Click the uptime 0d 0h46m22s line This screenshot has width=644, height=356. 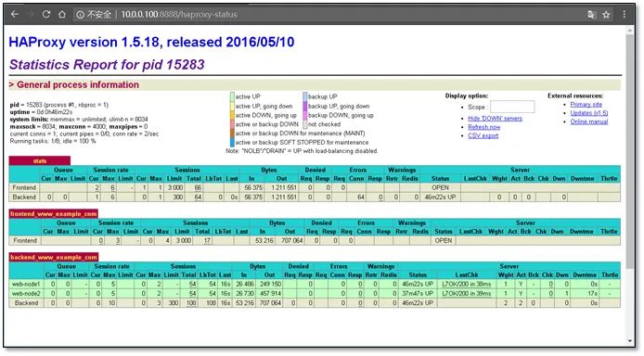coord(41,112)
